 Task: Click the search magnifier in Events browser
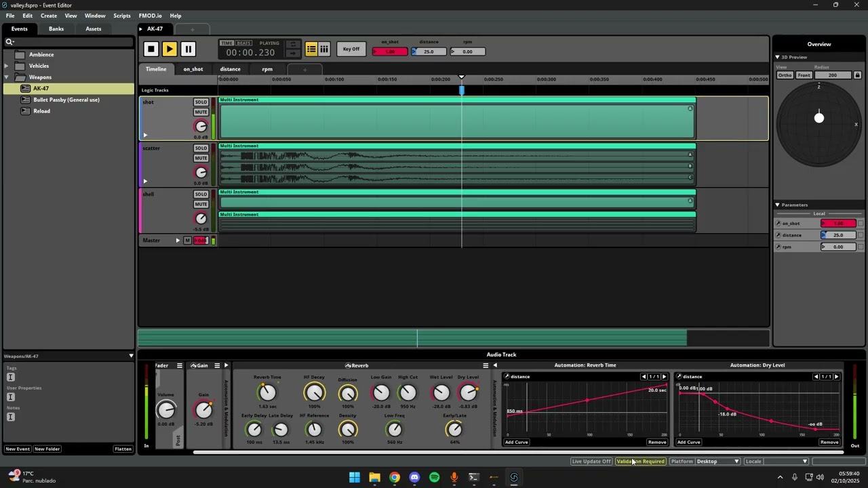pyautogui.click(x=9, y=42)
